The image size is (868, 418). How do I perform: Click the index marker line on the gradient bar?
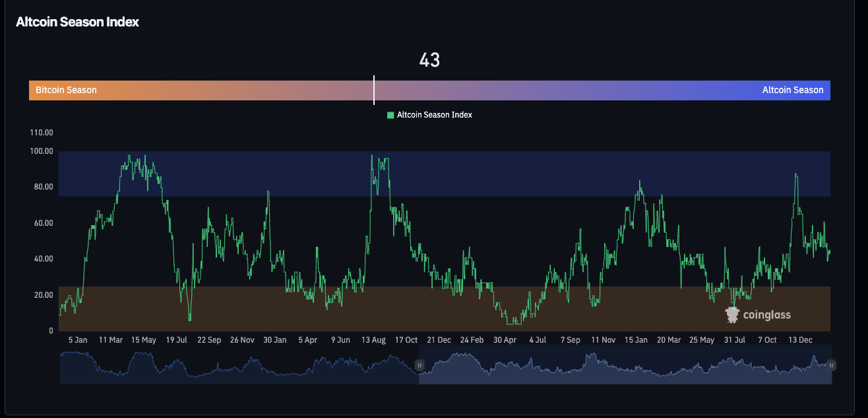pyautogui.click(x=374, y=90)
